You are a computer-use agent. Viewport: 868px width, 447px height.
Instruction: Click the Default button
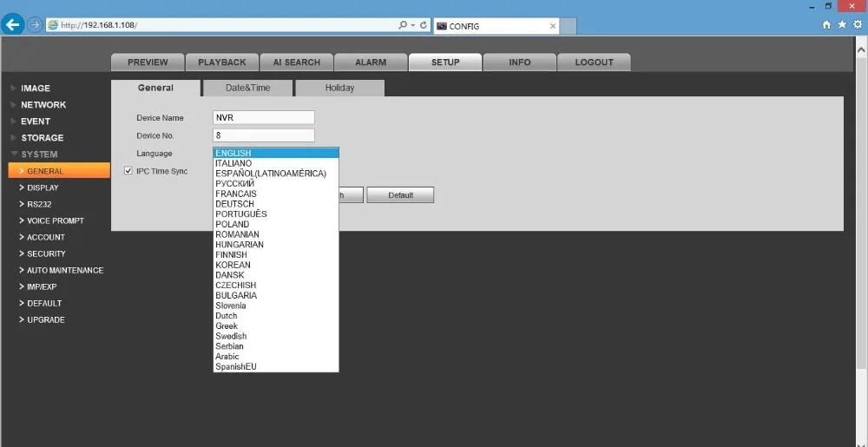(400, 195)
